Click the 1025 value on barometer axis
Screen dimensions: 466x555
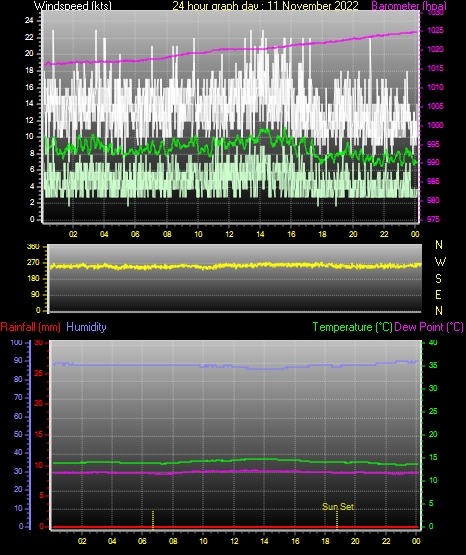click(x=436, y=30)
